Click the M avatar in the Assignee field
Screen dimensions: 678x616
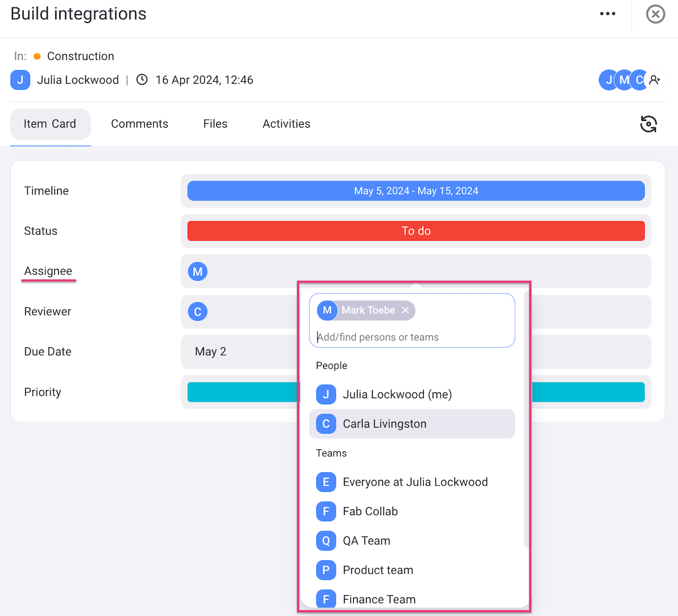(197, 271)
